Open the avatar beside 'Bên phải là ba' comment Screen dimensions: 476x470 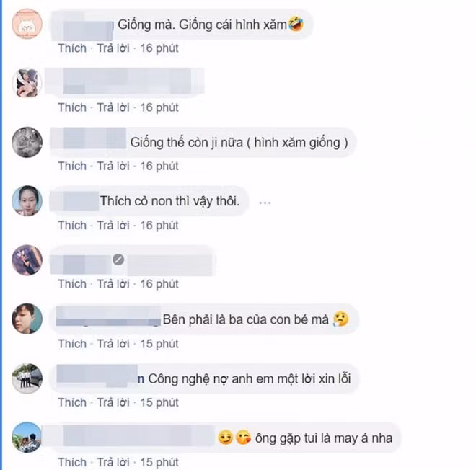click(27, 319)
